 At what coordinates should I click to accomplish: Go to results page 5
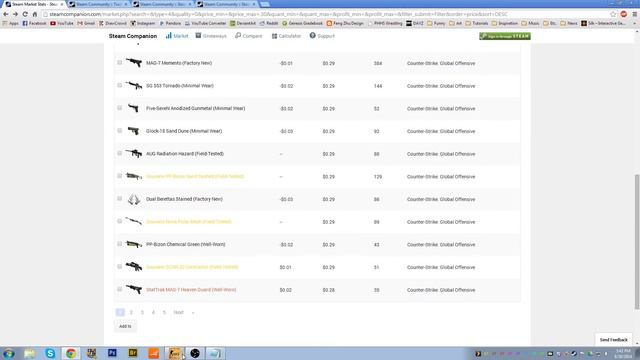[164, 312]
